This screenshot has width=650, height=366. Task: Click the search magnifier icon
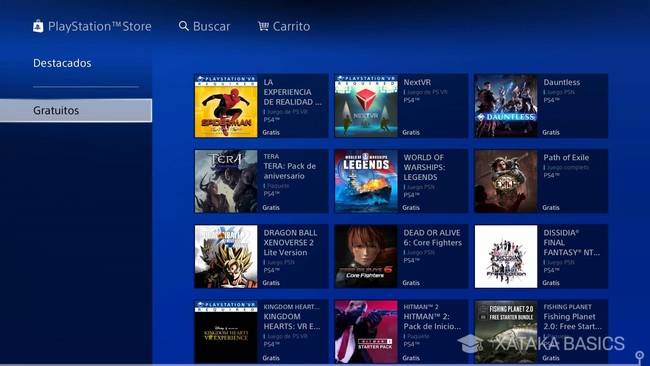coord(184,26)
